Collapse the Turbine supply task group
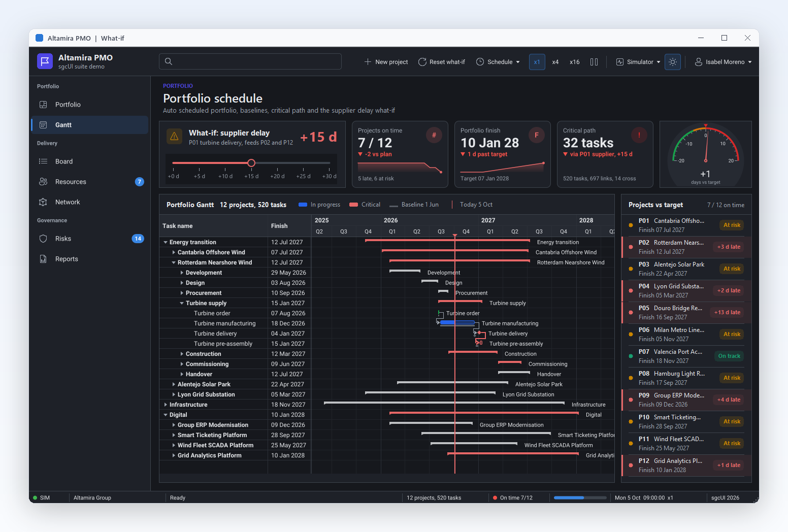788x532 pixels. pos(182,303)
